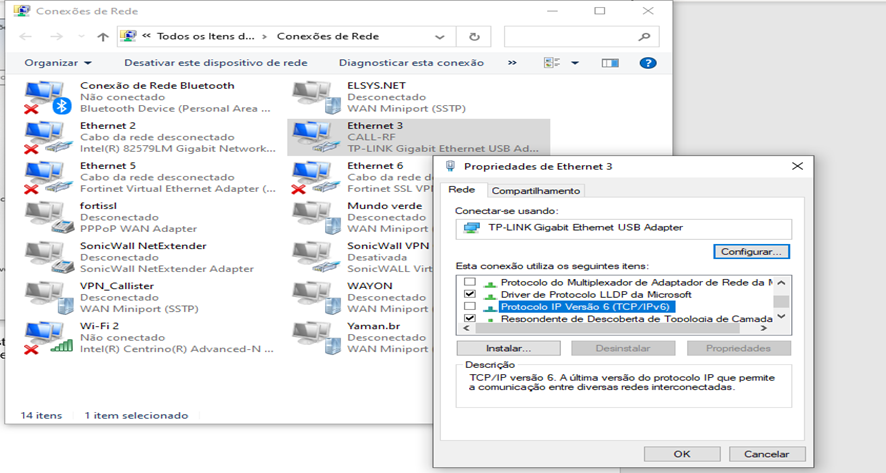Screen dimensions: 886x473
Task: Click scroll right arrow in items list
Action: coord(763,328)
